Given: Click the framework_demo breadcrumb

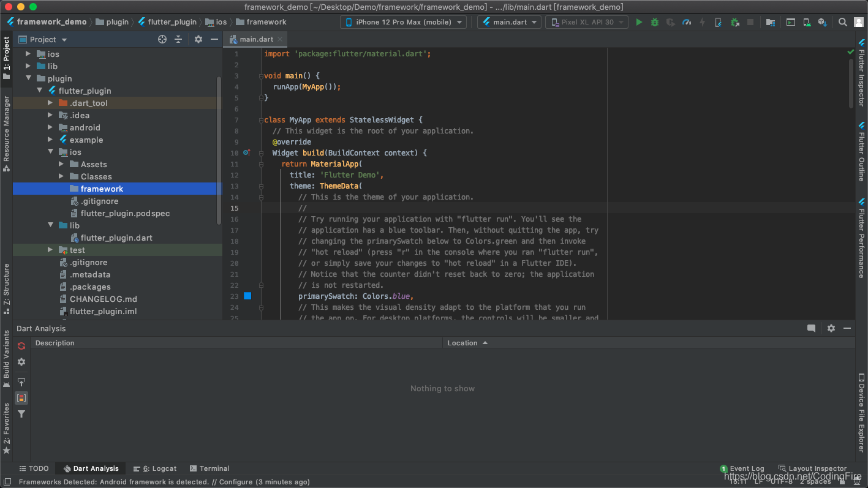Looking at the screenshot, I should pyautogui.click(x=47, y=22).
